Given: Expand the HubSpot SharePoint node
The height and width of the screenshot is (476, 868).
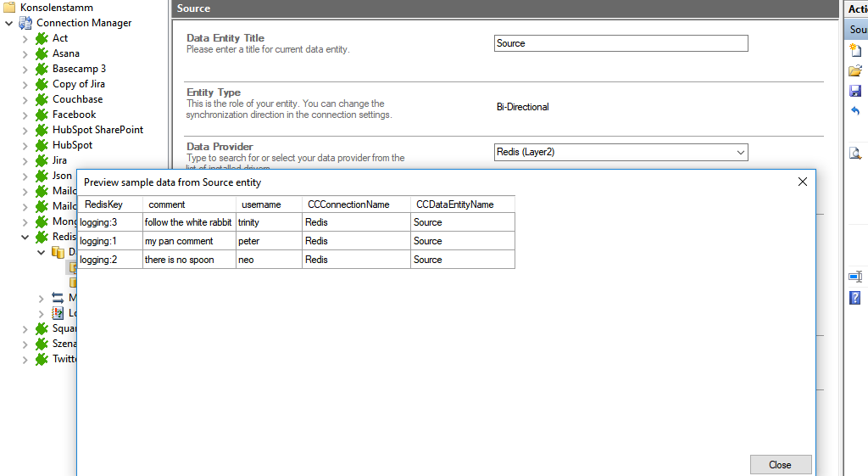Looking at the screenshot, I should point(25,130).
